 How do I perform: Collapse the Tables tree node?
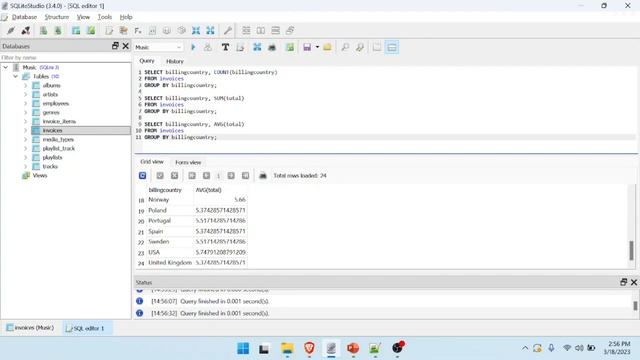[16, 76]
